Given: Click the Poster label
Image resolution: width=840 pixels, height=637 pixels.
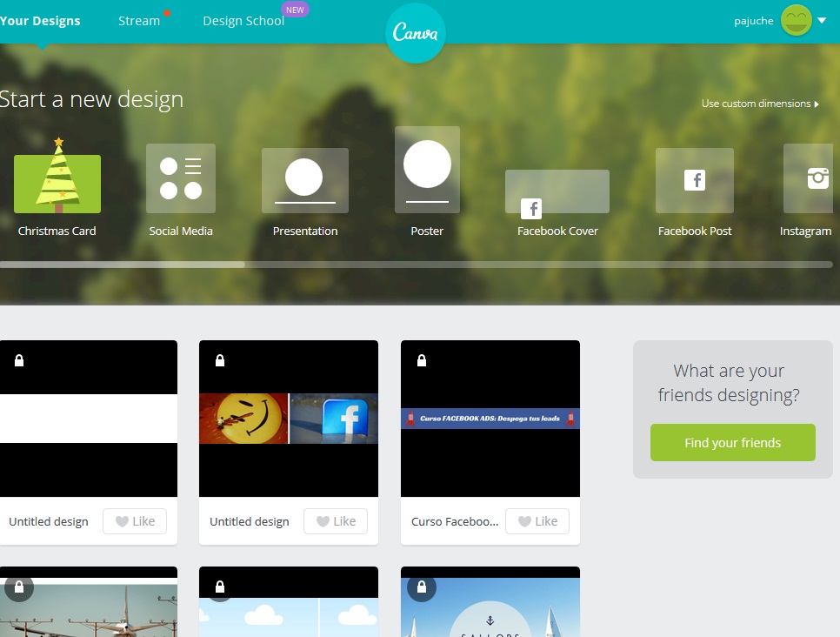Looking at the screenshot, I should (427, 231).
